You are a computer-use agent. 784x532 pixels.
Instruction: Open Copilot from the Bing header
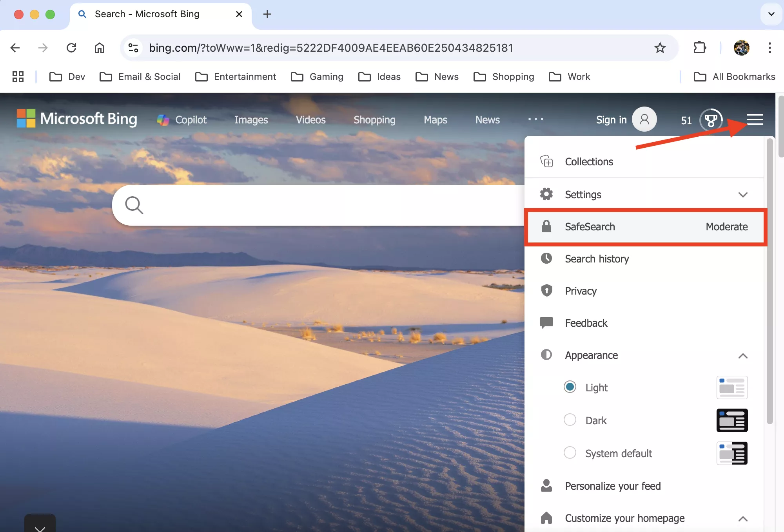[x=182, y=120]
